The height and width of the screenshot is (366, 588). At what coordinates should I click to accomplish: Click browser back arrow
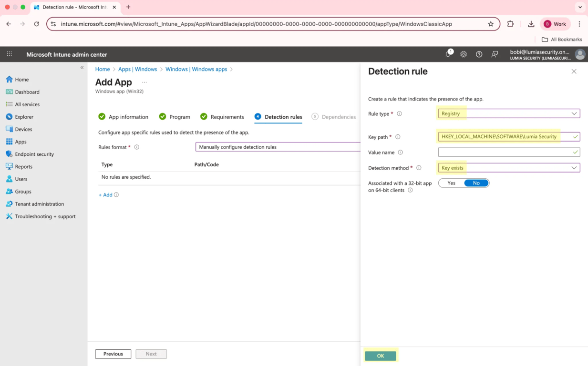(x=9, y=24)
